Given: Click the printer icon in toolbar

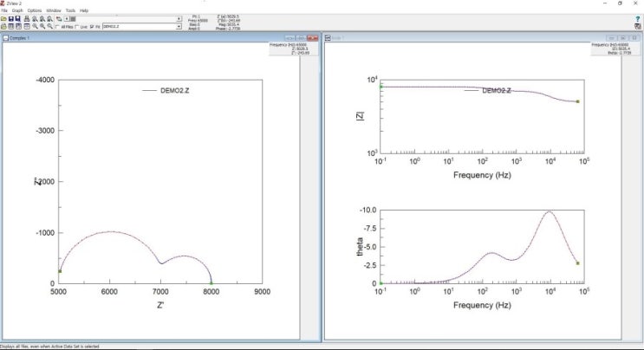Looking at the screenshot, I should tap(28, 18).
